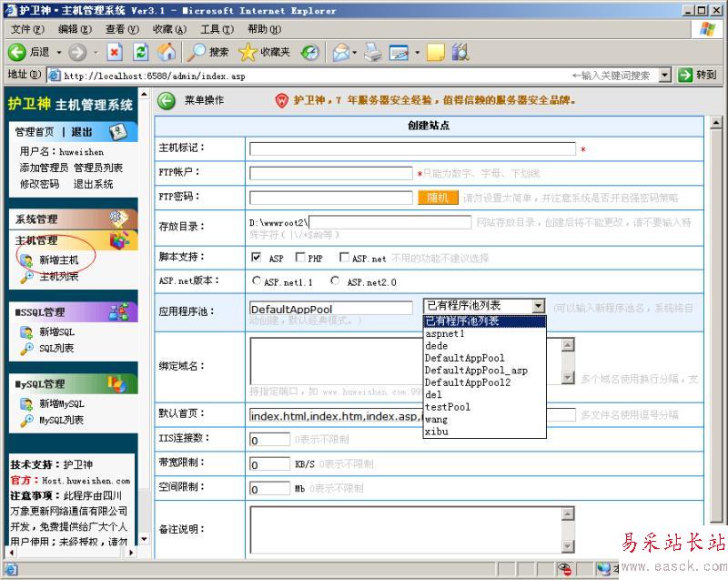The height and width of the screenshot is (580, 728).
Task: Click the 新增SQL sidebar icon
Action: tap(26, 332)
